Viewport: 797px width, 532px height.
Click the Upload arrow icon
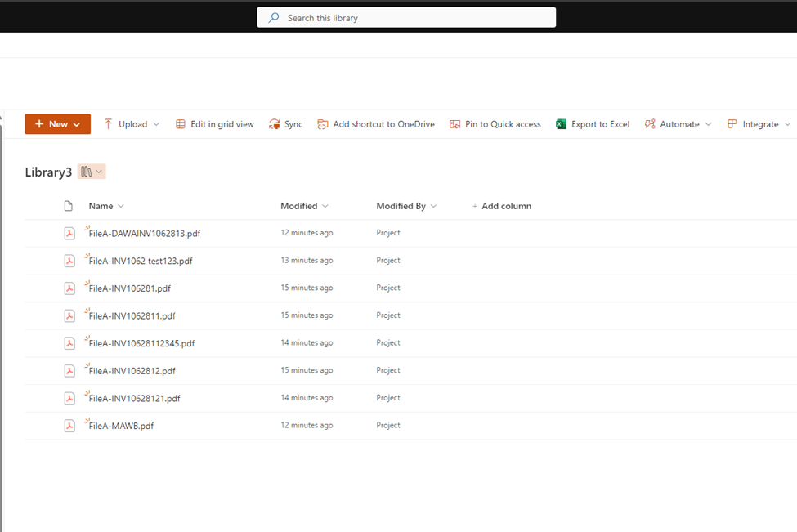point(108,124)
